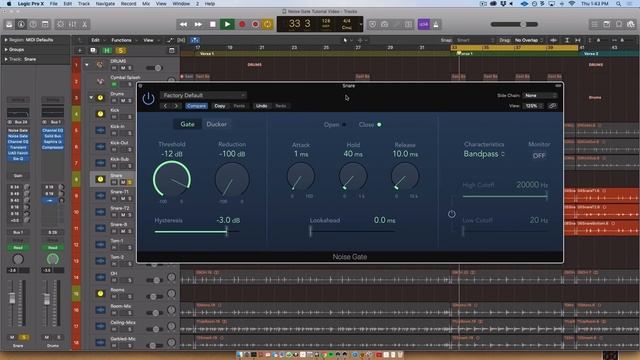
Task: Collapse the DRUMS track stack triangle
Action: click(87, 64)
